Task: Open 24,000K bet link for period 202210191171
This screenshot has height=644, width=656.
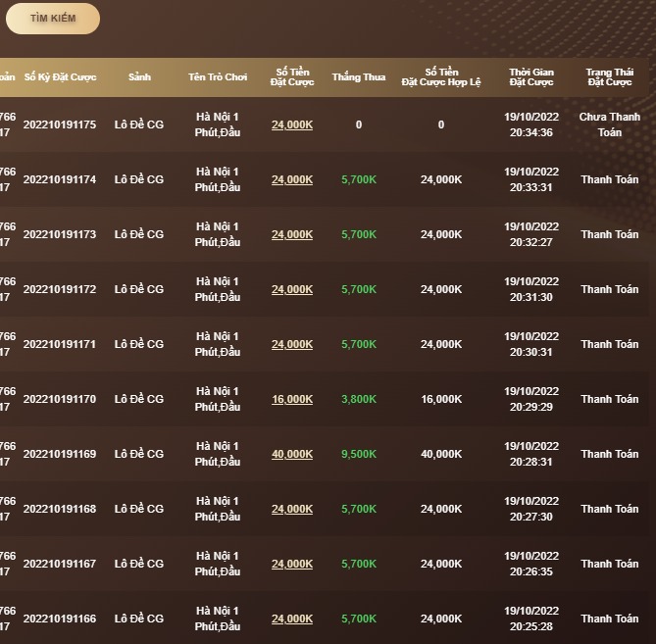Action: click(292, 345)
